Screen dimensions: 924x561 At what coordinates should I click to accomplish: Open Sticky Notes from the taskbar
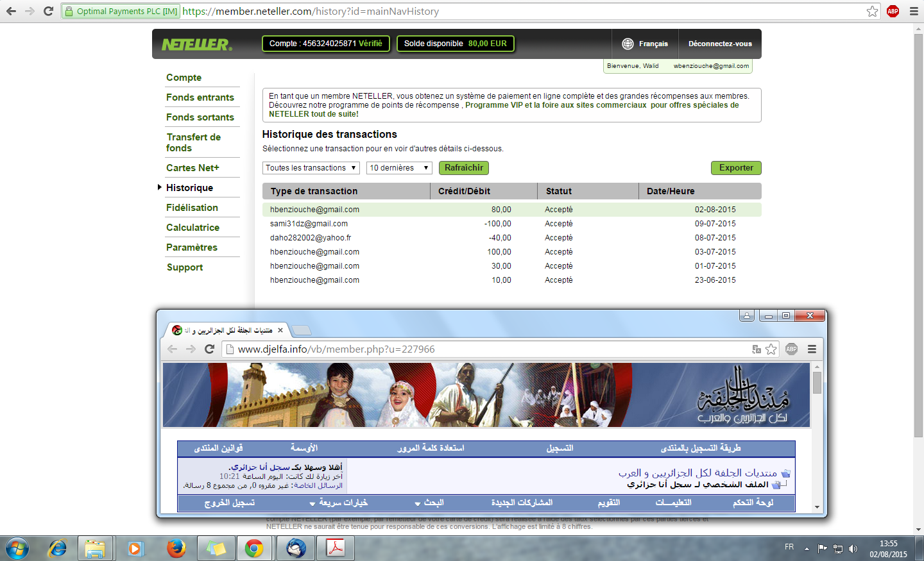(216, 549)
